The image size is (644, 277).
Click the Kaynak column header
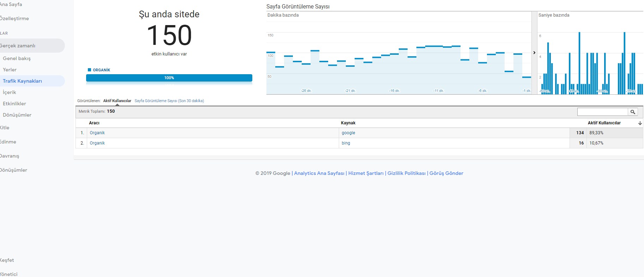pos(348,123)
